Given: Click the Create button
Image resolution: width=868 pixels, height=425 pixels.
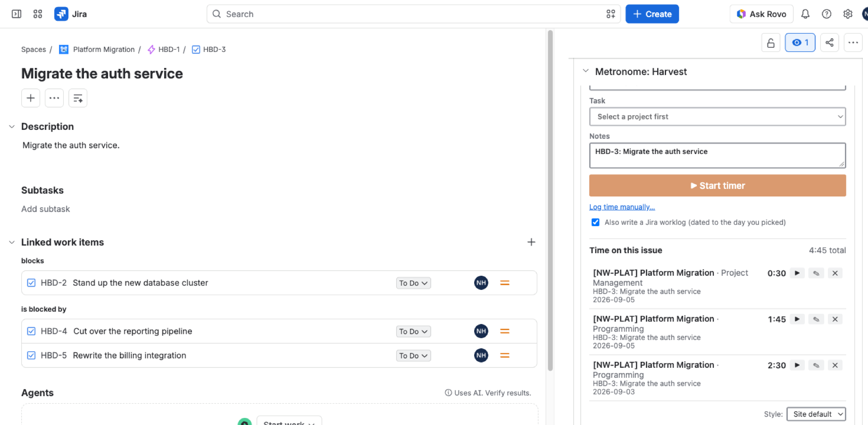Looking at the screenshot, I should point(652,14).
